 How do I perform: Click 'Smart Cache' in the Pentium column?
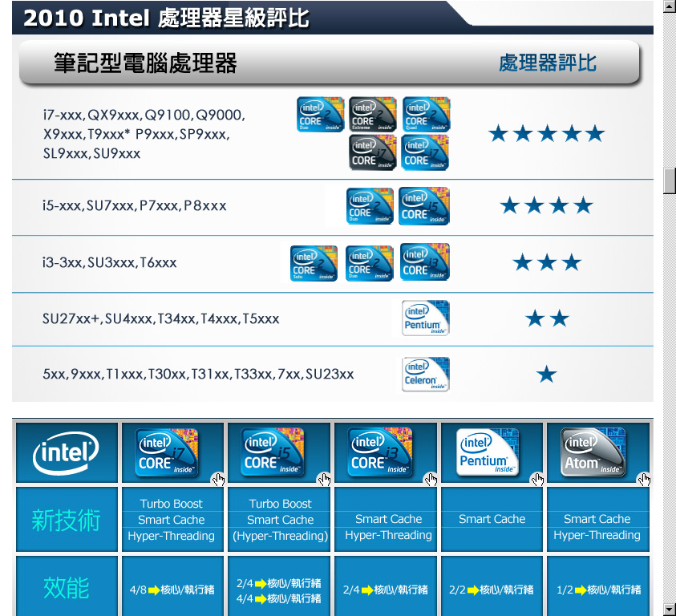point(492,519)
